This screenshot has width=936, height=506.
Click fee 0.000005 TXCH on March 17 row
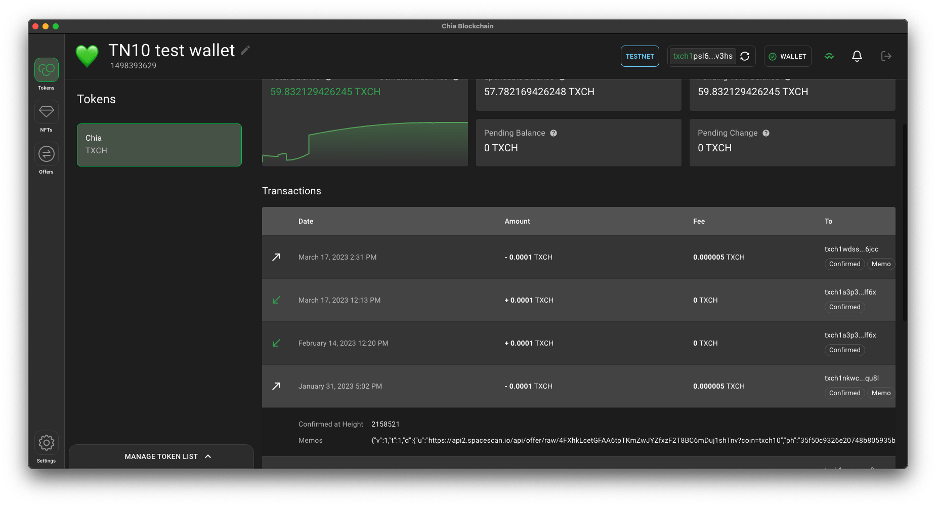[719, 257]
